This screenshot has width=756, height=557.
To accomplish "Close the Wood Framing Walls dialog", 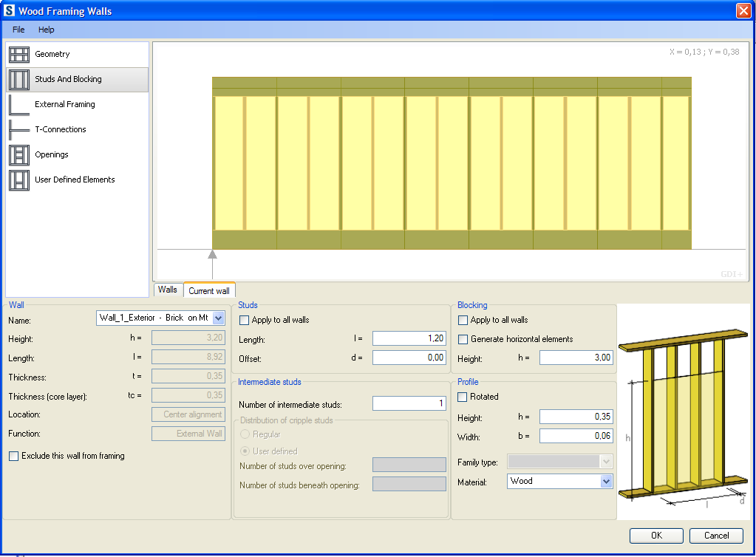I will pyautogui.click(x=743, y=10).
